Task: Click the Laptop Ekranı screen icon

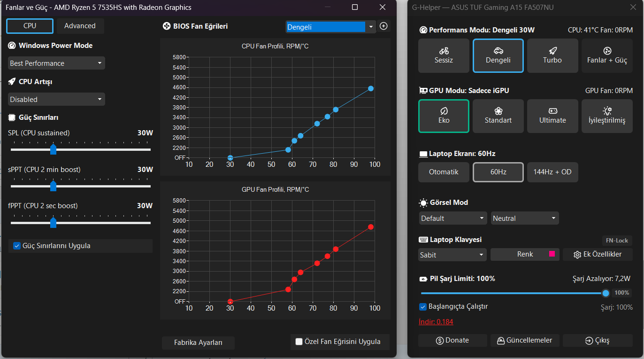Action: pyautogui.click(x=423, y=154)
